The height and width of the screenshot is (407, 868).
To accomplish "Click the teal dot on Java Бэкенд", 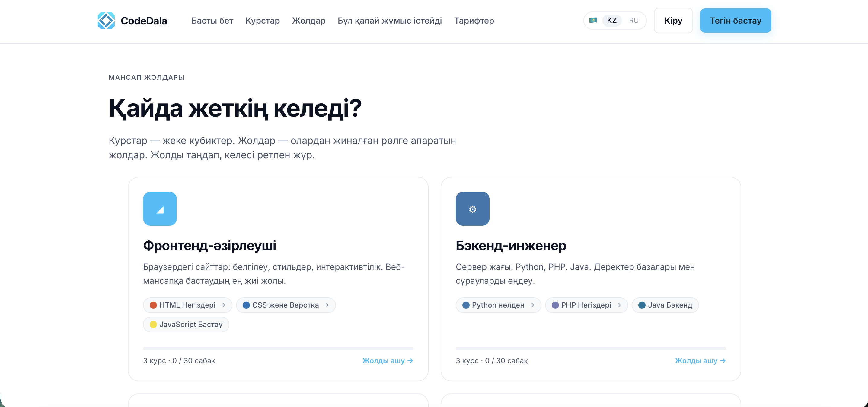I will 642,305.
